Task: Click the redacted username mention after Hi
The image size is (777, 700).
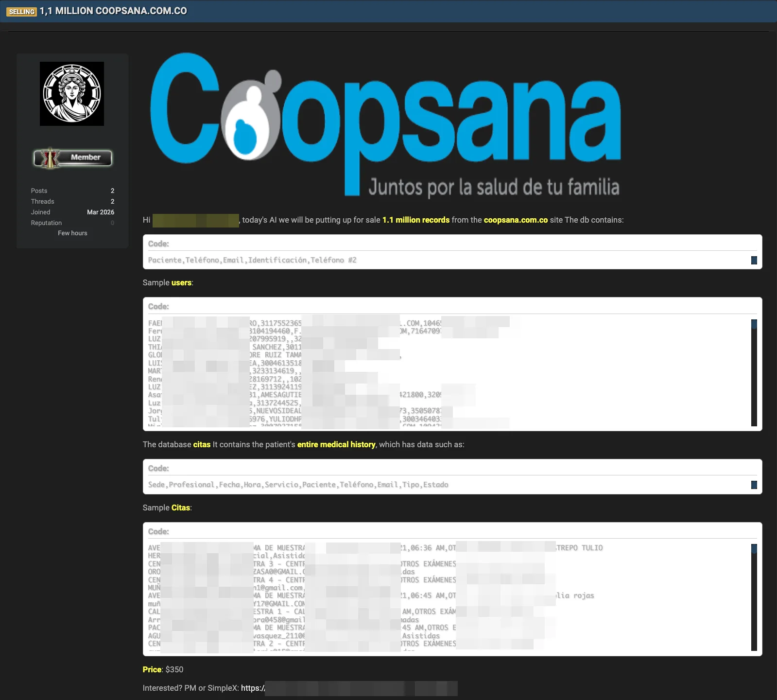Action: [x=195, y=220]
